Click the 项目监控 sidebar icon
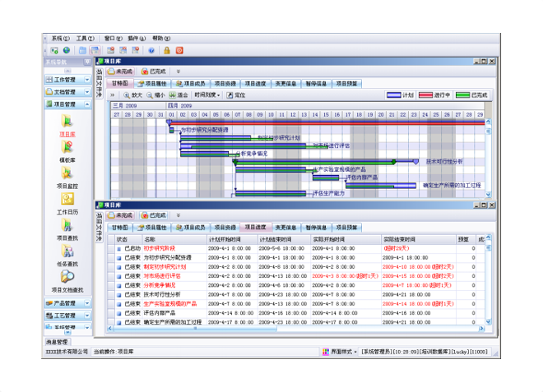 67,174
